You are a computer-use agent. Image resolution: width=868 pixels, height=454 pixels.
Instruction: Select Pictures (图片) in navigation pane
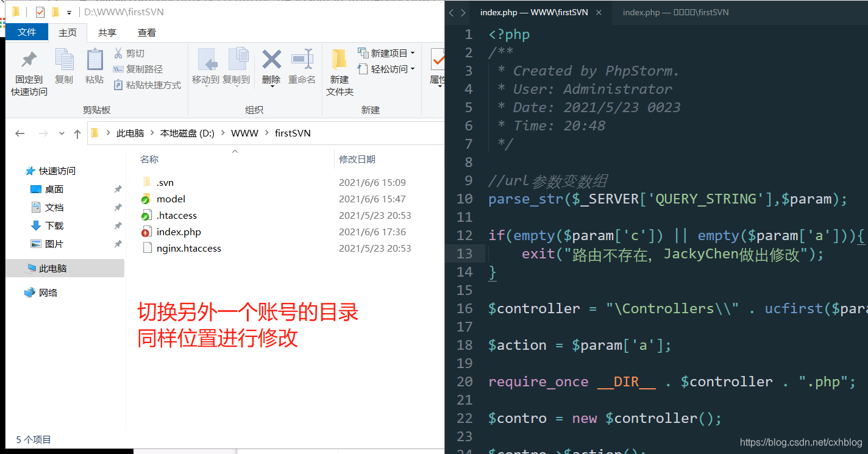click(54, 244)
